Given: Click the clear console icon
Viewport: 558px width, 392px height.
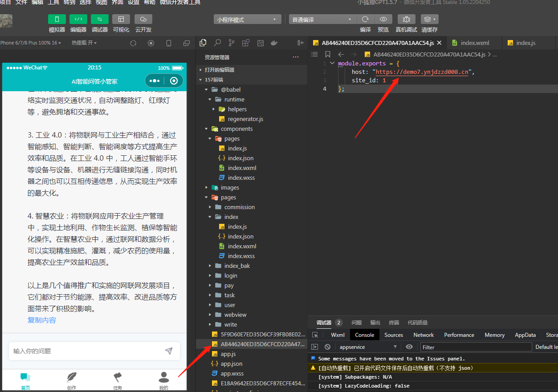Looking at the screenshot, I should (x=328, y=347).
